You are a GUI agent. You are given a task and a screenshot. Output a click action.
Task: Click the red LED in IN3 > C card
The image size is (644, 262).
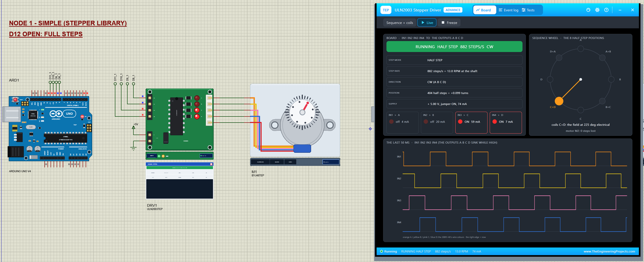460,122
